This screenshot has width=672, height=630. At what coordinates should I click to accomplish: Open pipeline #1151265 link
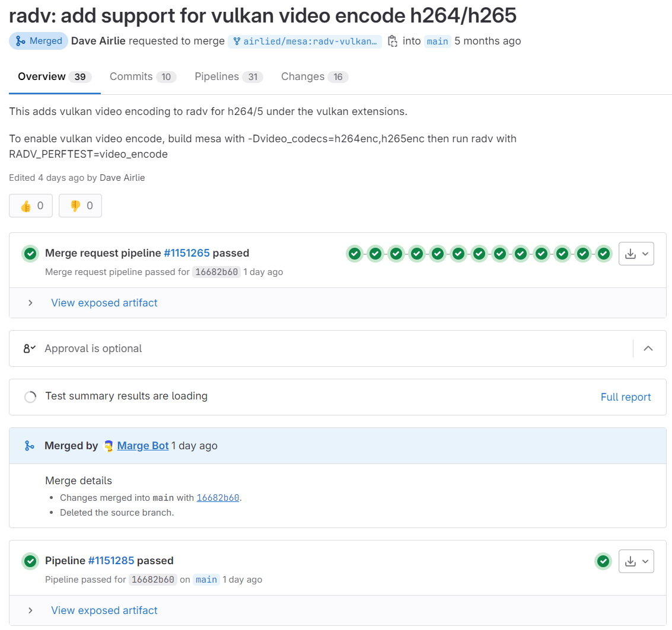(x=187, y=253)
